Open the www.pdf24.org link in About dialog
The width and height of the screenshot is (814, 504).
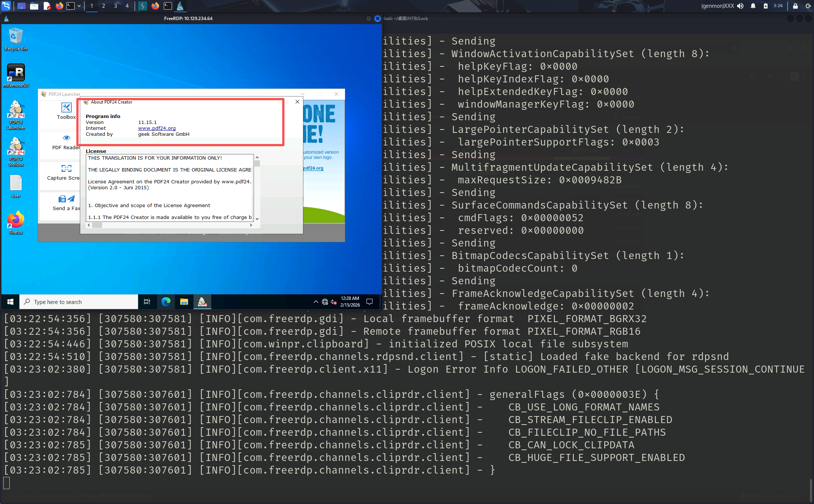click(157, 128)
